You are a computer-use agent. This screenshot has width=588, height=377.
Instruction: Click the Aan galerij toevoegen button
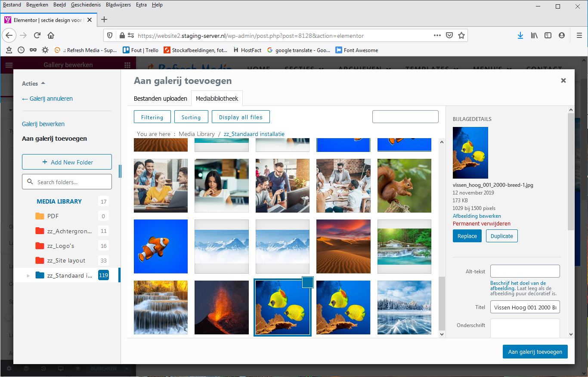[x=535, y=352]
